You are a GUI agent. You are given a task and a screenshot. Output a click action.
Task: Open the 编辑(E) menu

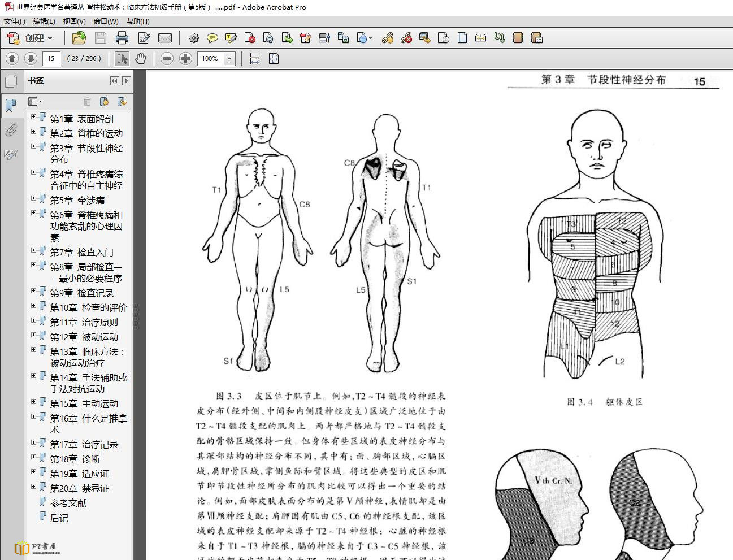(x=44, y=21)
